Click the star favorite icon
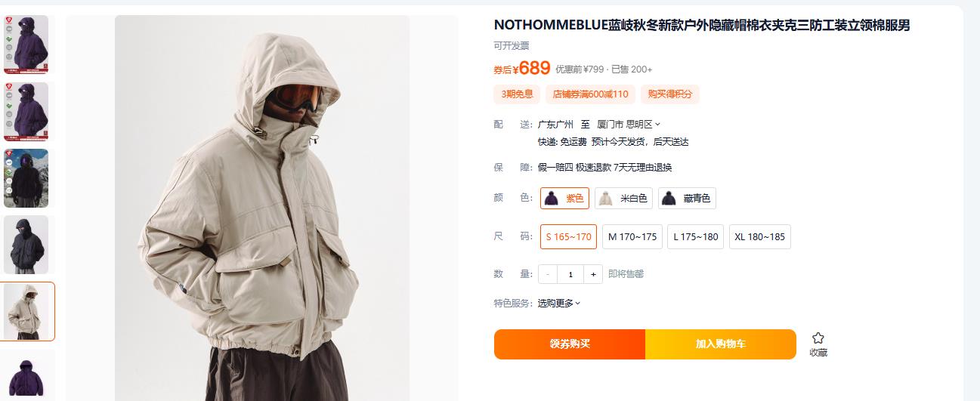 818,338
